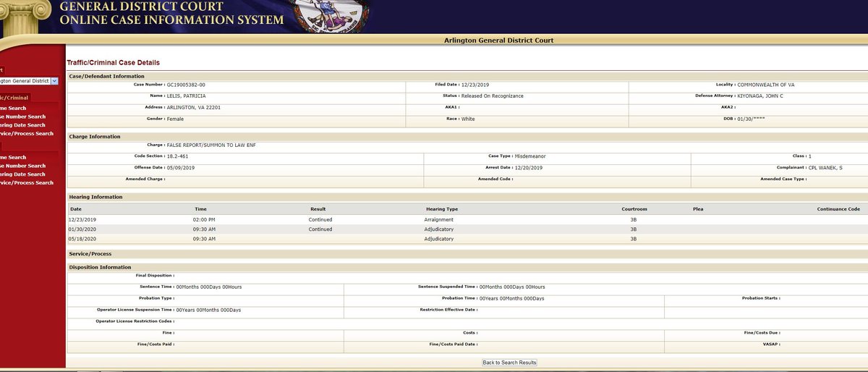Click the Charge Information section header

pos(95,136)
